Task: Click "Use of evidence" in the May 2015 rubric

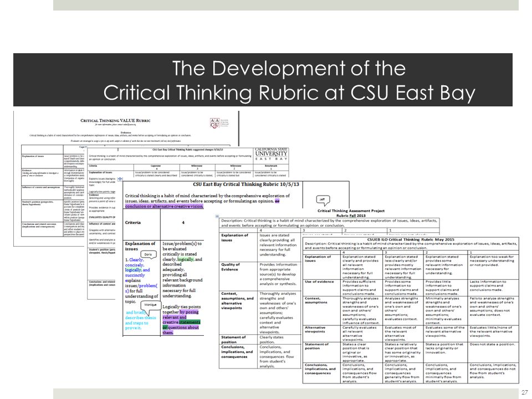Action: point(319,282)
